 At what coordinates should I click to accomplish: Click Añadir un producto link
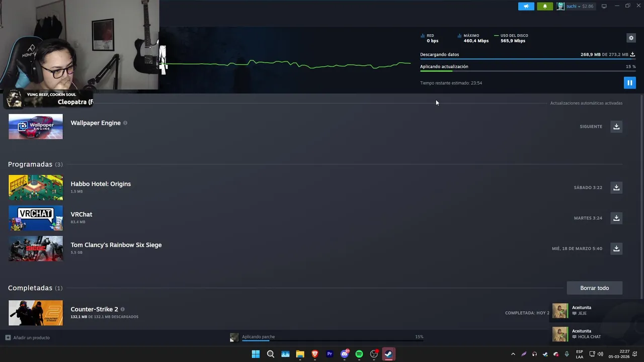(x=32, y=337)
